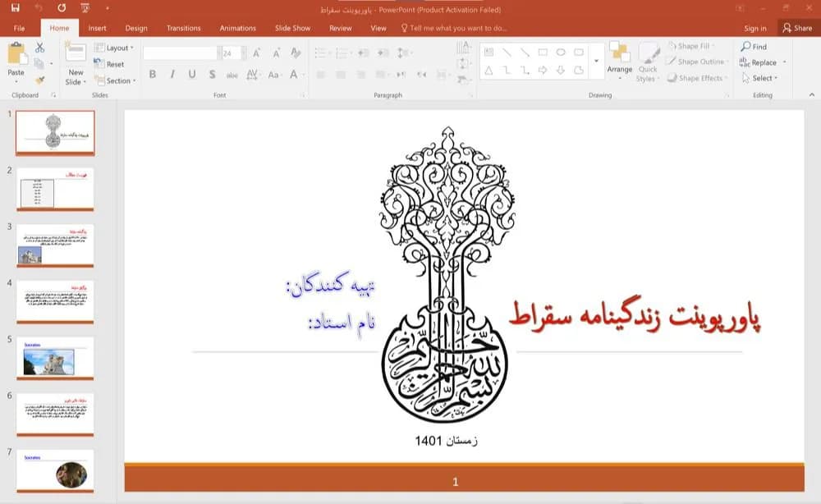The width and height of the screenshot is (821, 504).
Task: Toggle bullets list button
Action: tap(322, 53)
